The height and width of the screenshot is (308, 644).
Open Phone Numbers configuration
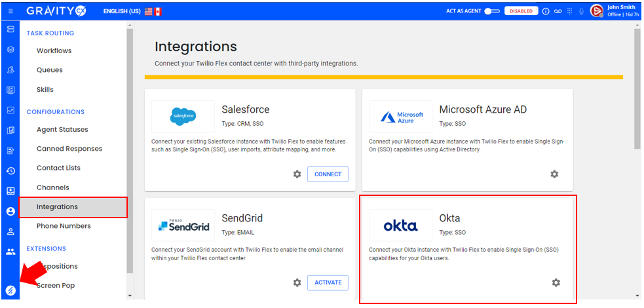coord(64,226)
